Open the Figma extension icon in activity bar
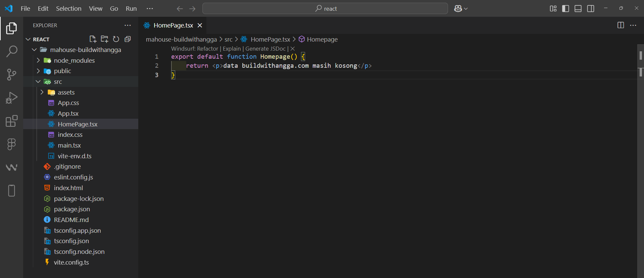 [11, 144]
